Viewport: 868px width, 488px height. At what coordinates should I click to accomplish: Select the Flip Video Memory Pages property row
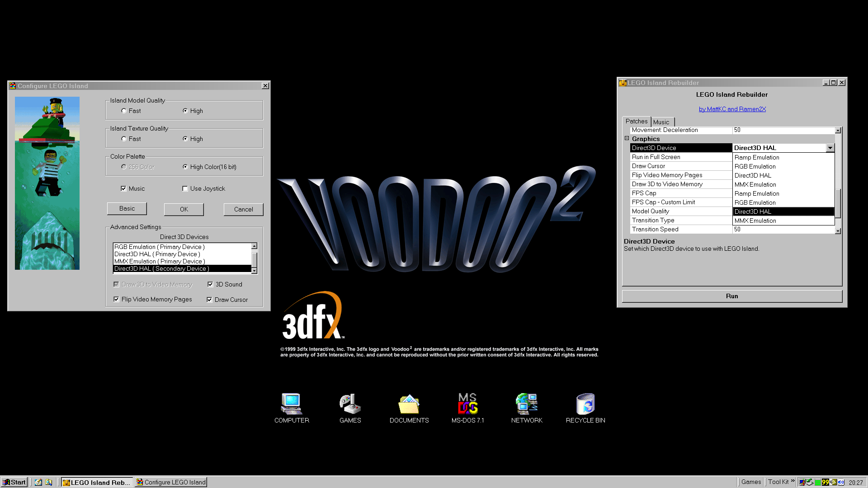pos(681,175)
